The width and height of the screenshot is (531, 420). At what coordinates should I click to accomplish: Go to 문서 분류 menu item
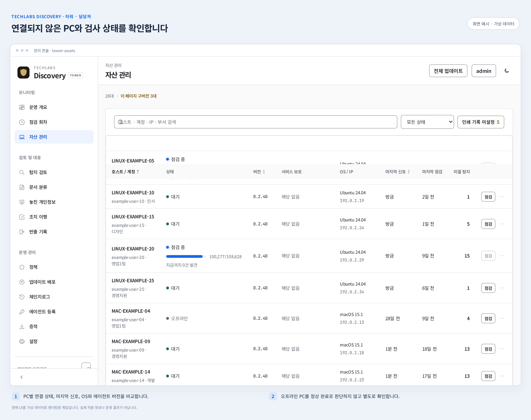pos(54,187)
